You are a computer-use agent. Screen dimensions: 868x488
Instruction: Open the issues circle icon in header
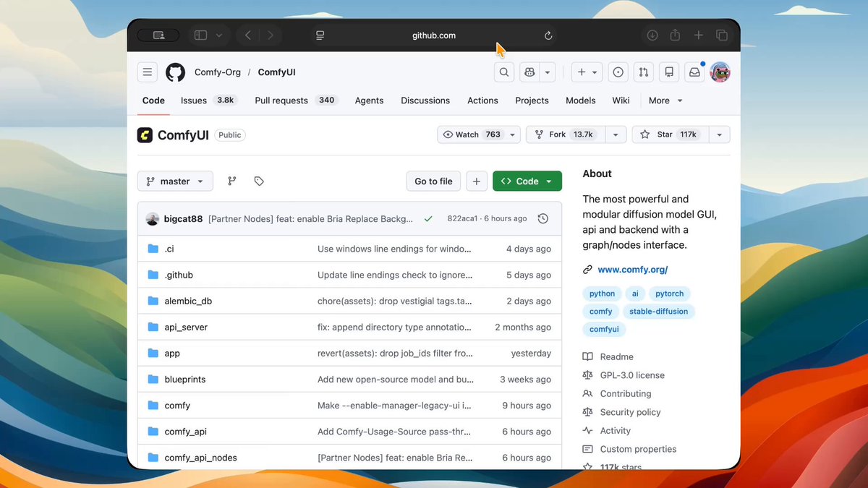point(618,72)
